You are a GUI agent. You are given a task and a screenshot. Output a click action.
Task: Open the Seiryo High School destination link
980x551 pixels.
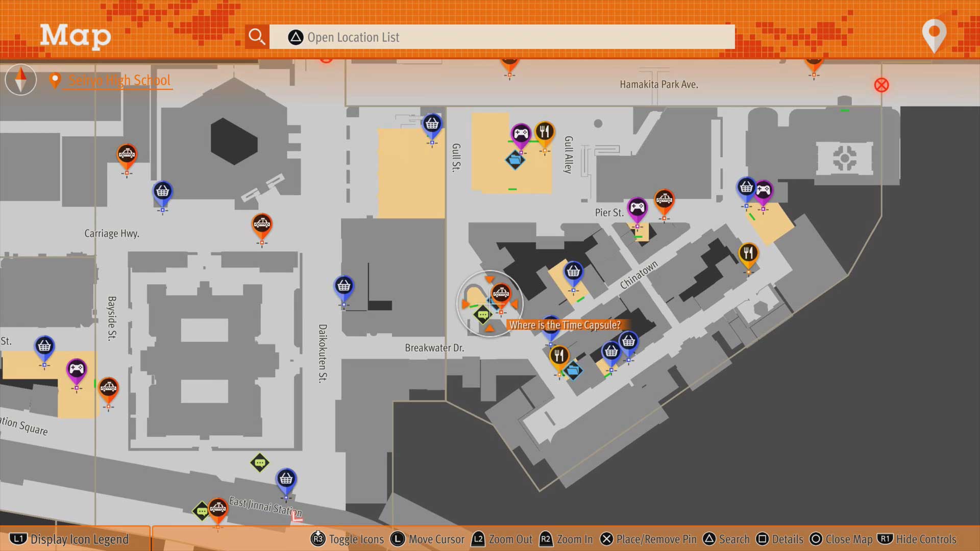coord(119,80)
